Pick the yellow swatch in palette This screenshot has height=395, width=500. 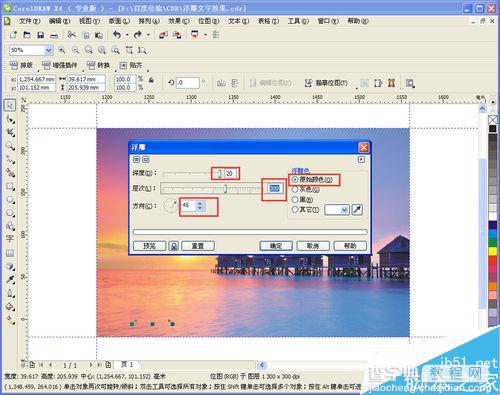point(493,251)
